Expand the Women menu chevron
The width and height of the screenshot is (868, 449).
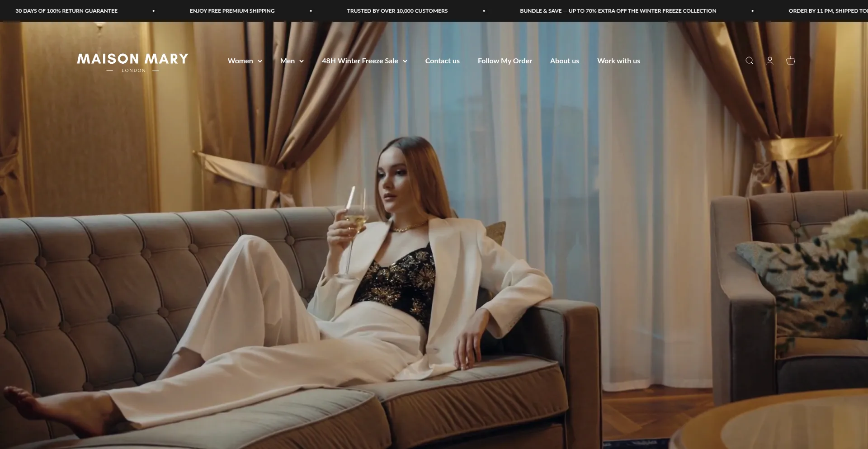point(260,61)
